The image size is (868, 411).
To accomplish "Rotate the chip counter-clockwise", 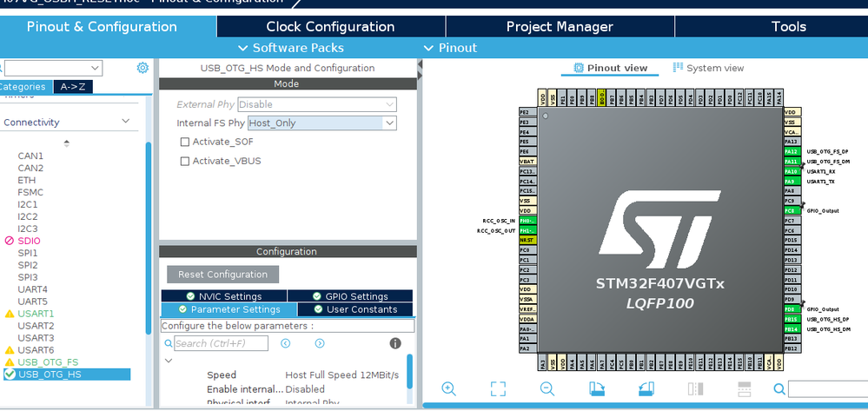I will point(646,389).
